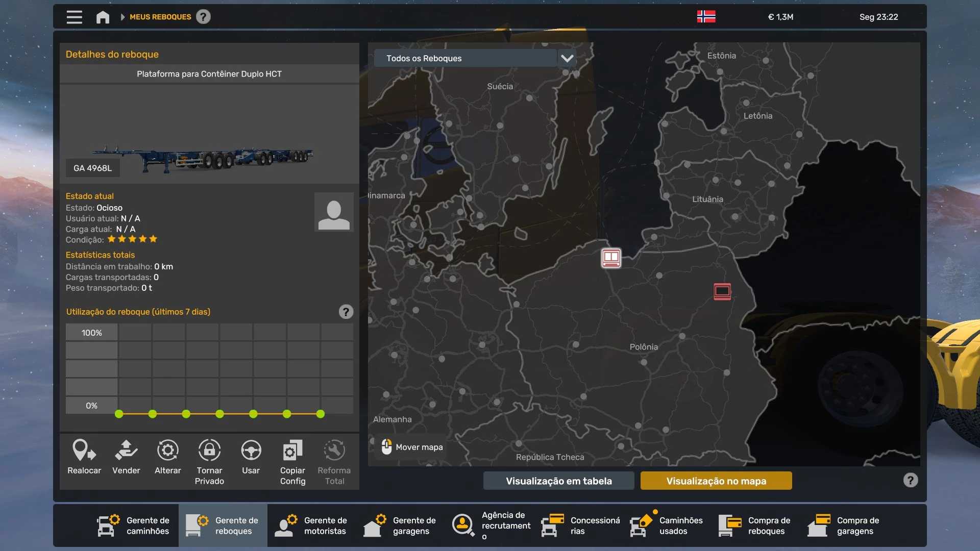This screenshot has height=551, width=980.
Task: Click the Vender trailer icon
Action: point(126,451)
